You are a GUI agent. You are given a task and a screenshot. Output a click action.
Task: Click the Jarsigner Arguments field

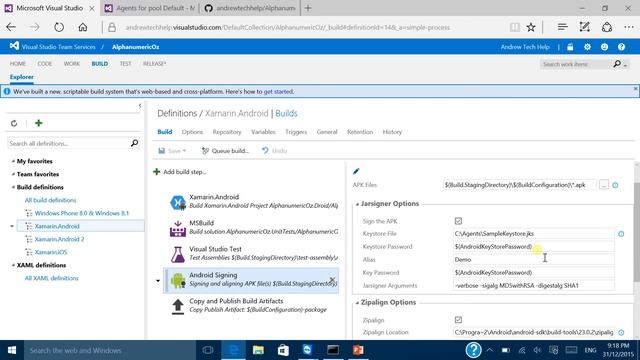[x=533, y=286]
